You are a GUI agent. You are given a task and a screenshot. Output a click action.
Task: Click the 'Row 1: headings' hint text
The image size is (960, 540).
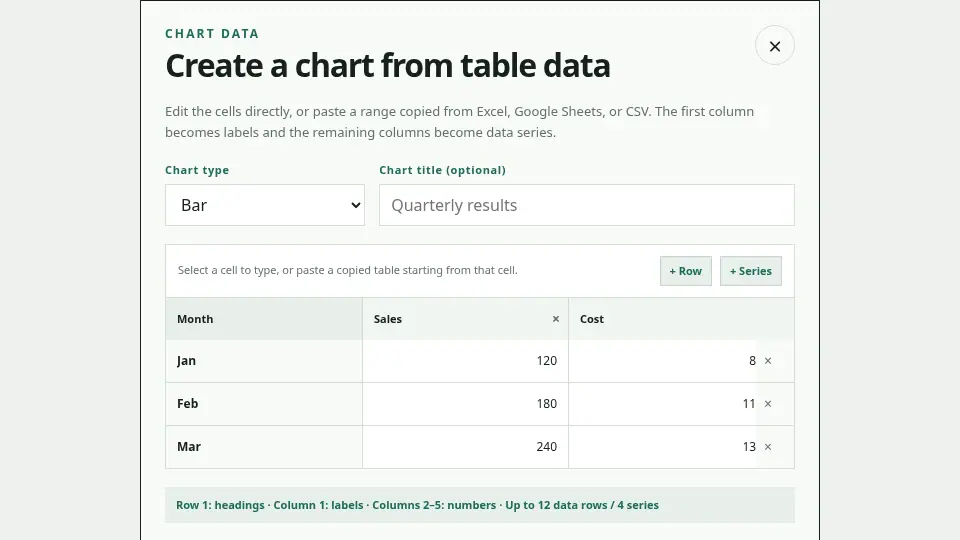pyautogui.click(x=220, y=505)
